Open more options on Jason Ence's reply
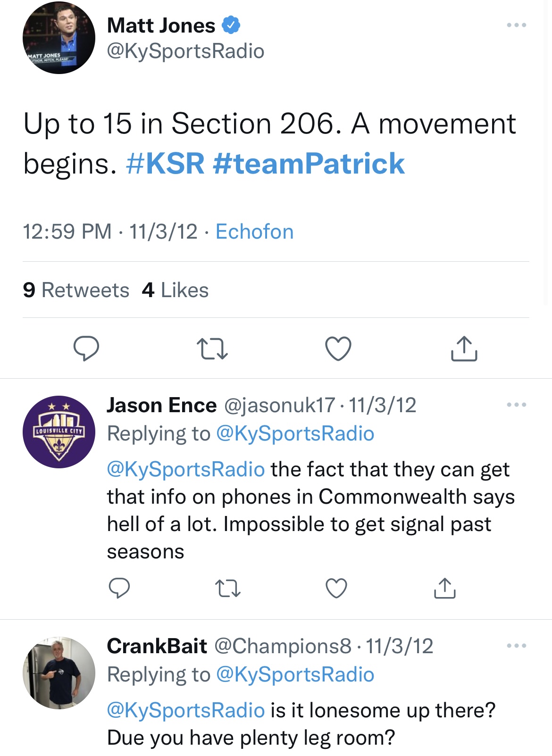 tap(516, 405)
